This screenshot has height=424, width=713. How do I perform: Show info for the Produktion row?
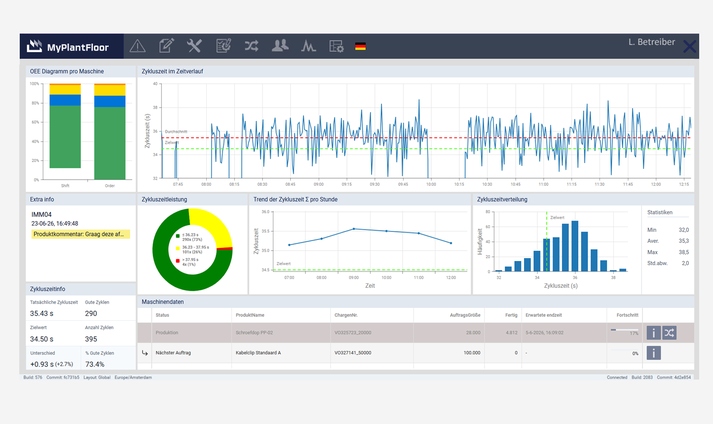(653, 333)
